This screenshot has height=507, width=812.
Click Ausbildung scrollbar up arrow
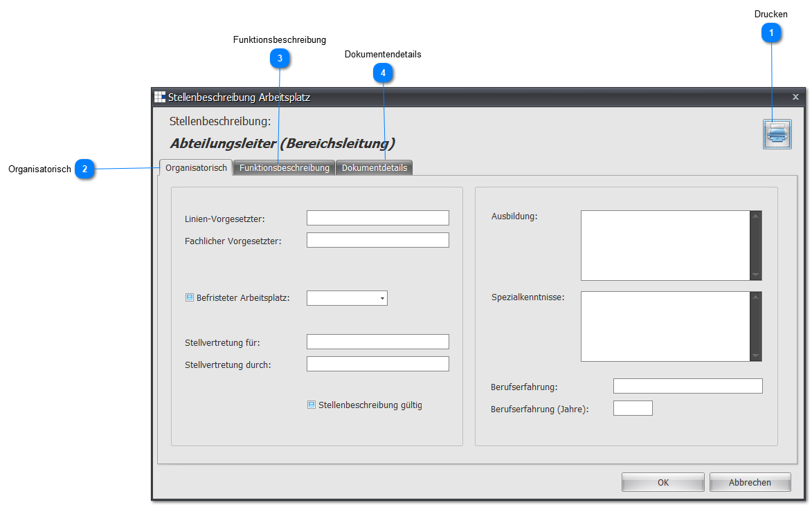tap(755, 216)
